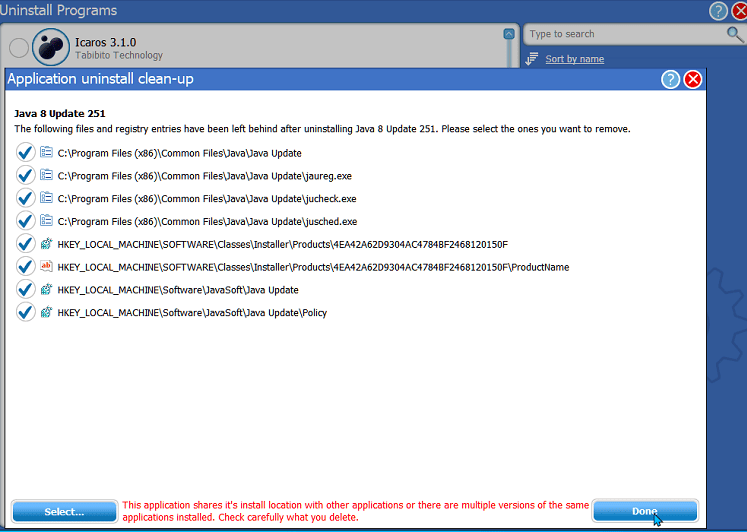Click the search magnifier icon
This screenshot has height=532, width=747.
pyautogui.click(x=734, y=34)
